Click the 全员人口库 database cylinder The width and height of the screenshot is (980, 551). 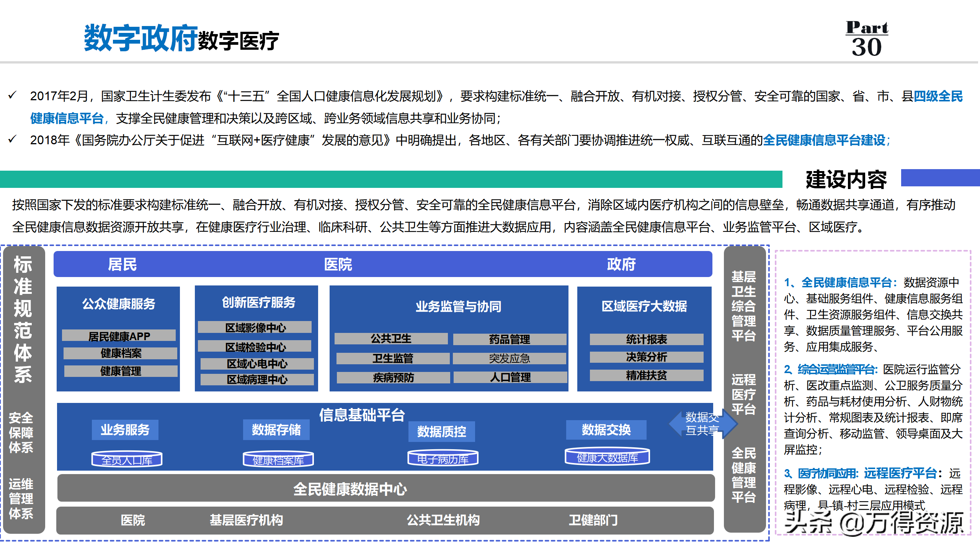point(127,459)
